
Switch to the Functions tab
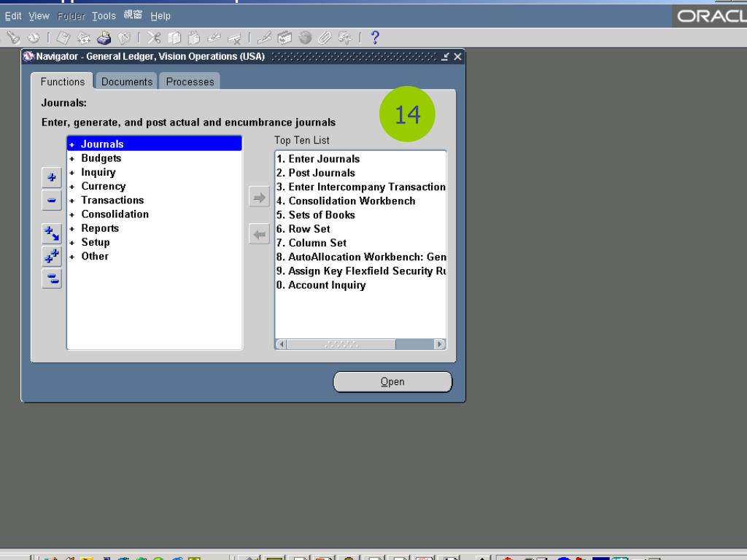coord(63,82)
